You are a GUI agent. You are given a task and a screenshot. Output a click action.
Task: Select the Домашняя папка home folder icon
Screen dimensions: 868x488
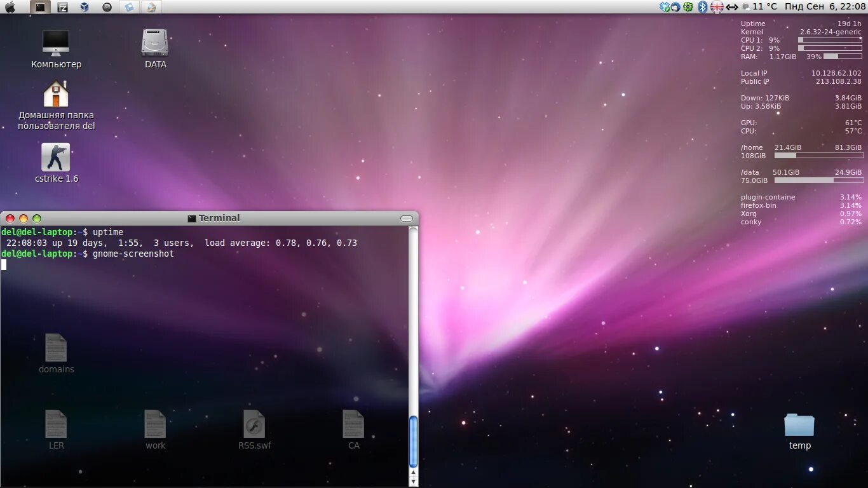(56, 105)
